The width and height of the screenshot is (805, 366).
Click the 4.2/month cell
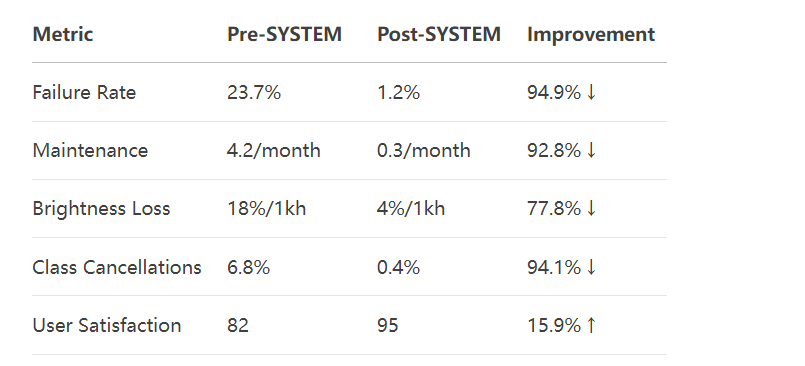(x=274, y=151)
